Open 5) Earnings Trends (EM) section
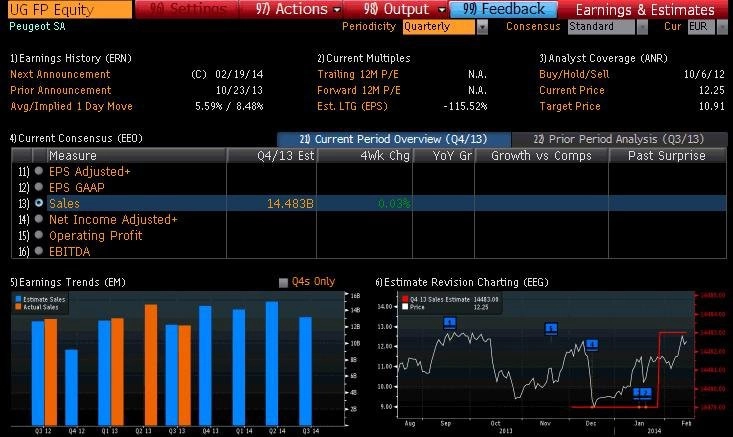 click(68, 282)
